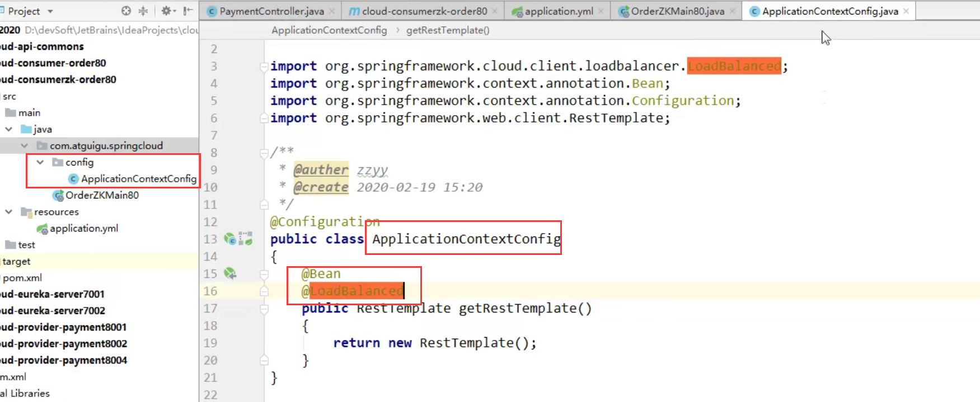Screen dimensions: 980x402
Task: Select the ApplicationContextConfig.java tab
Action: tap(829, 11)
